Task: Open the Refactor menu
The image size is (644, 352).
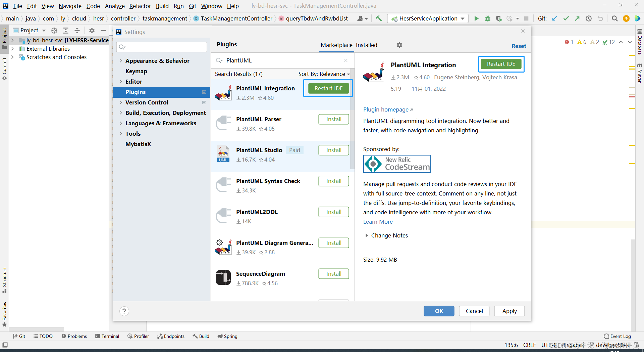Action: coord(140,6)
